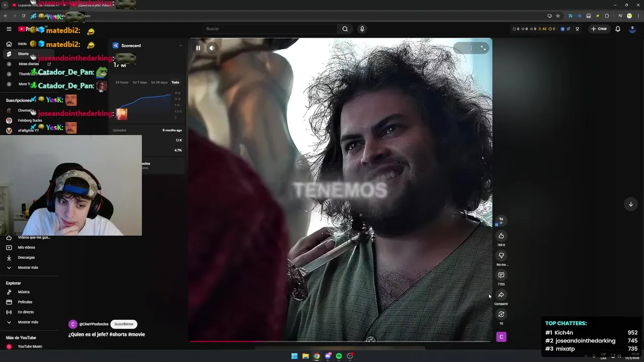Open the YouTube account avatar menu

632,29
